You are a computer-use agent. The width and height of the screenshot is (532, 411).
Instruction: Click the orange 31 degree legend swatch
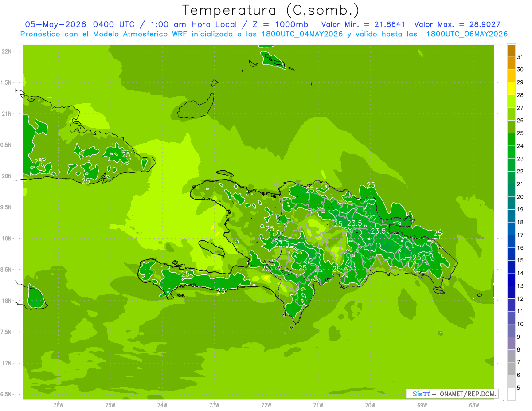tap(511, 51)
